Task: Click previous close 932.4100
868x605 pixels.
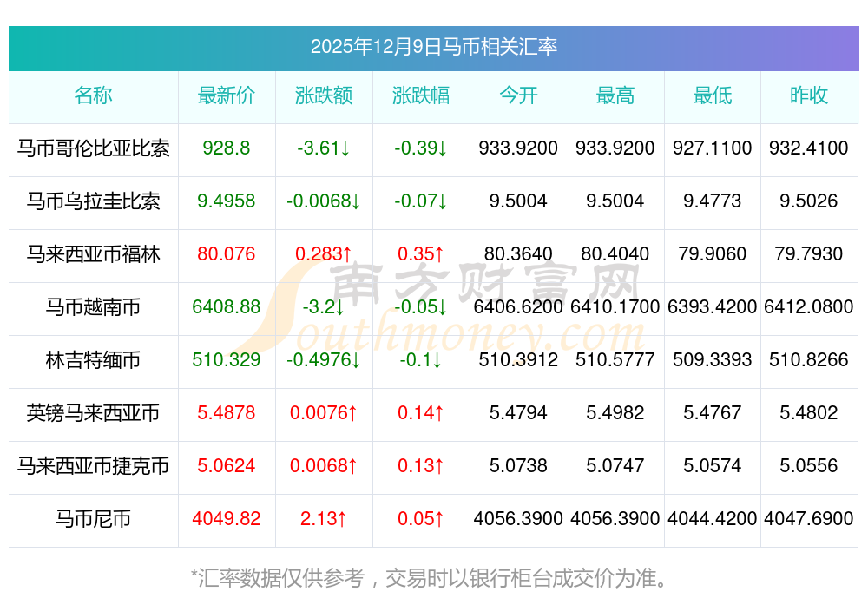Action: (x=809, y=148)
